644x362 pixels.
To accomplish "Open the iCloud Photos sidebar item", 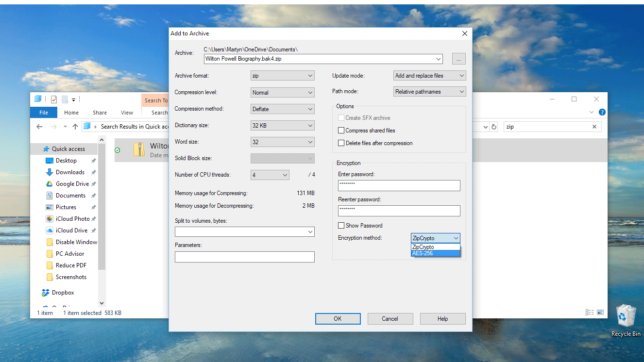I will tap(49, 219).
